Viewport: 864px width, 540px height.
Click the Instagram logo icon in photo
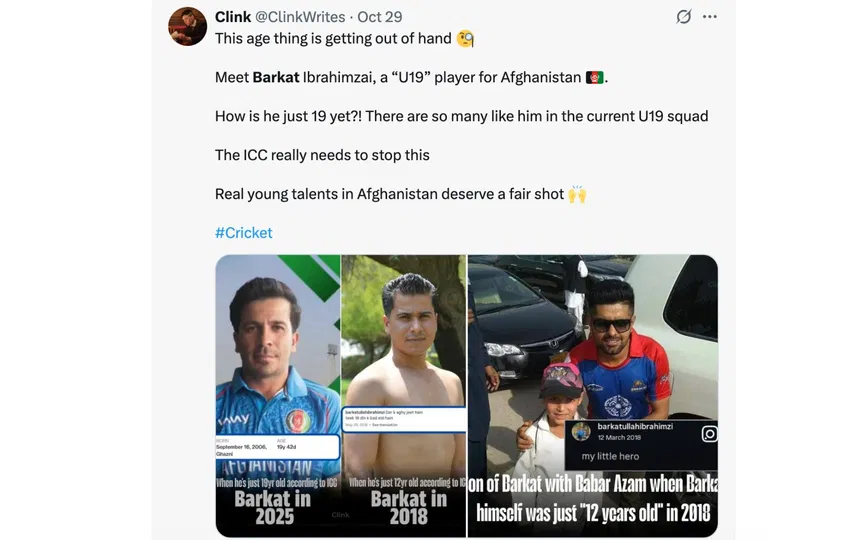tap(709, 434)
